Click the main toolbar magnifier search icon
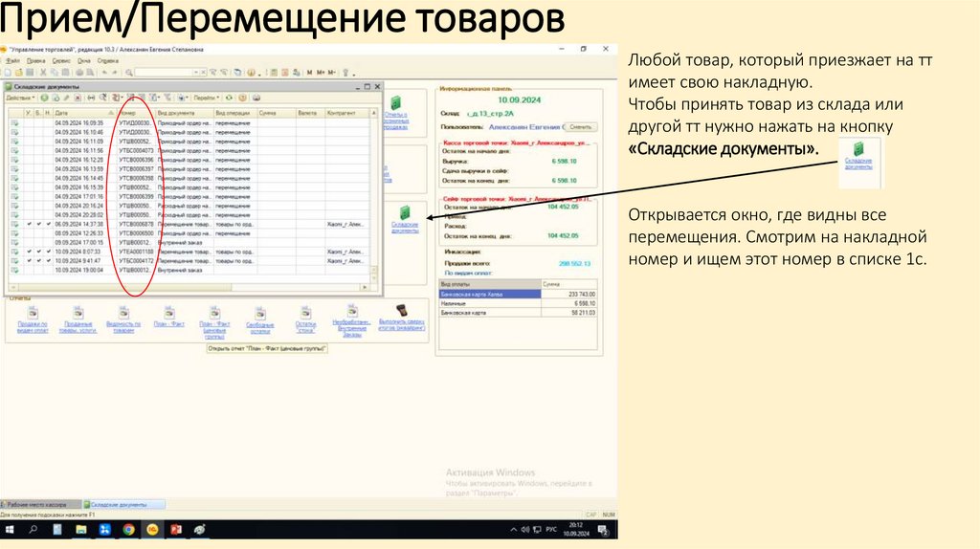This screenshot has width=980, height=549. (x=129, y=73)
